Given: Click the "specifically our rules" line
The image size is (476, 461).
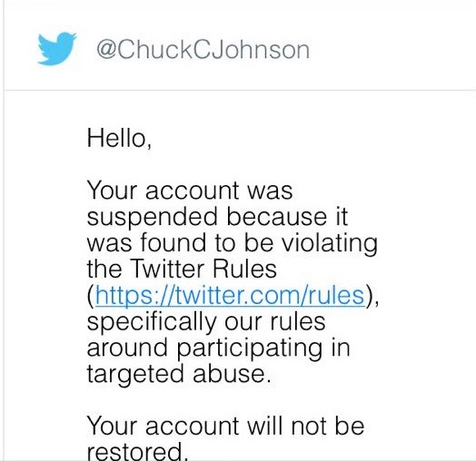Looking at the screenshot, I should point(206,323).
